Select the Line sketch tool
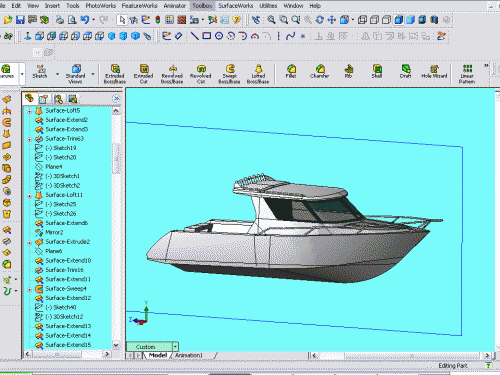 pyautogui.click(x=195, y=36)
